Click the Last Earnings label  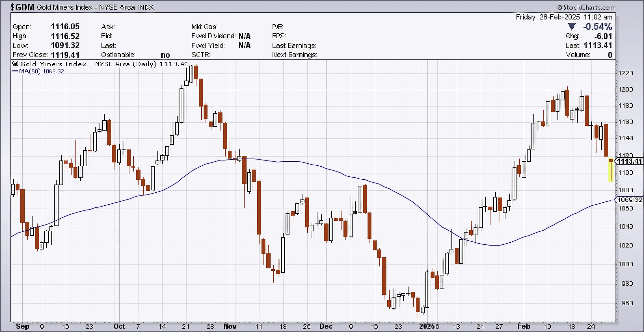pyautogui.click(x=294, y=45)
